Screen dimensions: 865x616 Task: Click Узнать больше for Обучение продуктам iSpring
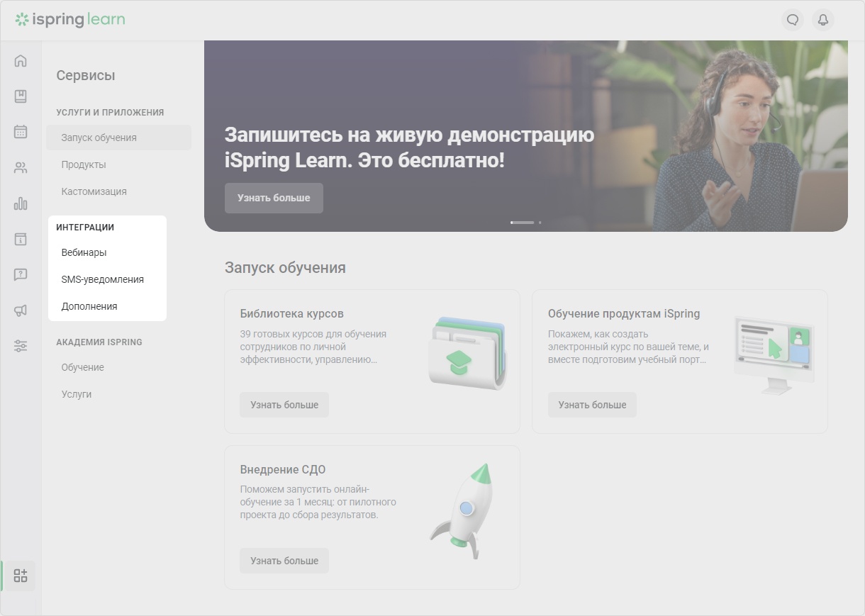click(592, 405)
